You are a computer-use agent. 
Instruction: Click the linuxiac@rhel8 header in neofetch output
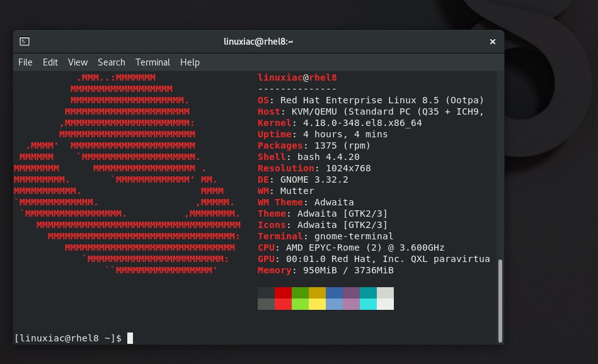[297, 77]
